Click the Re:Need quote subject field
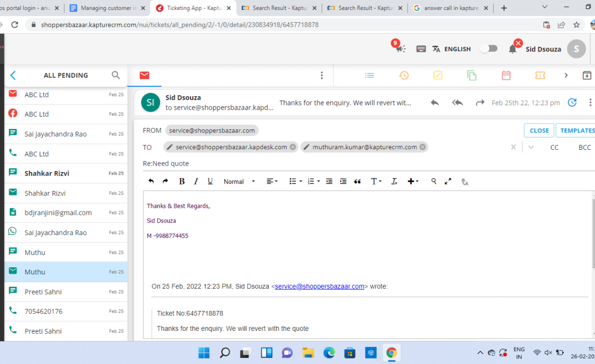The width and height of the screenshot is (595, 364). pyautogui.click(x=367, y=164)
